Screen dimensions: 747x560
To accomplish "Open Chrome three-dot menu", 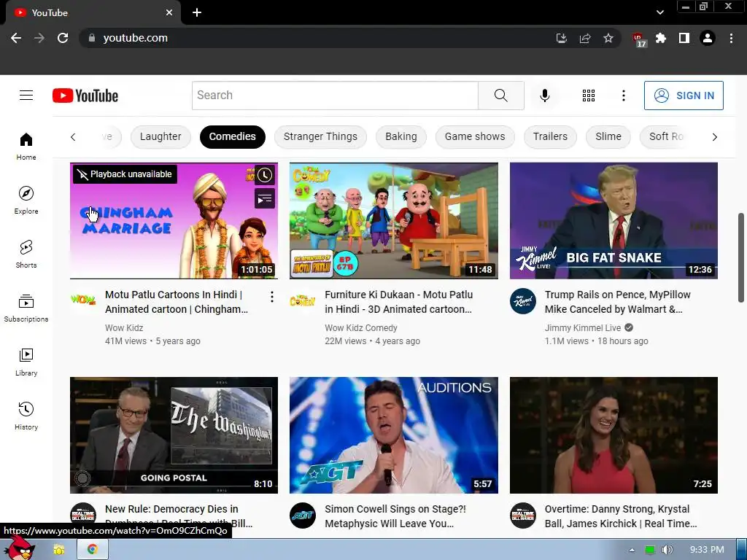I will tap(731, 38).
